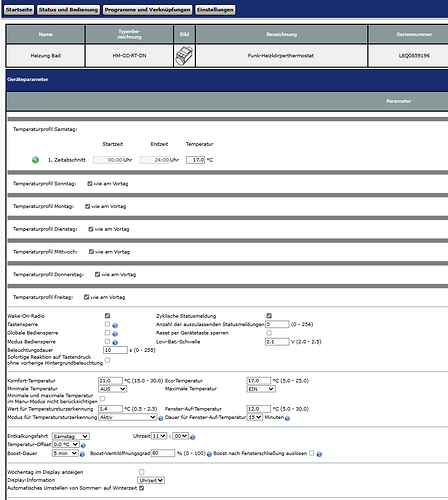448x500 pixels.
Task: Uncheck 'wie am Vortag' for Sonntag
Action: click(x=90, y=184)
